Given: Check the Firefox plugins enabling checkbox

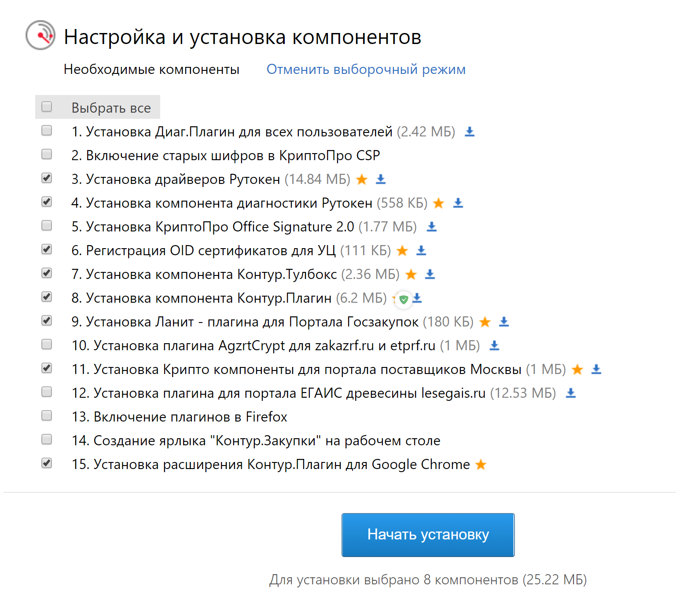Looking at the screenshot, I should (x=47, y=416).
